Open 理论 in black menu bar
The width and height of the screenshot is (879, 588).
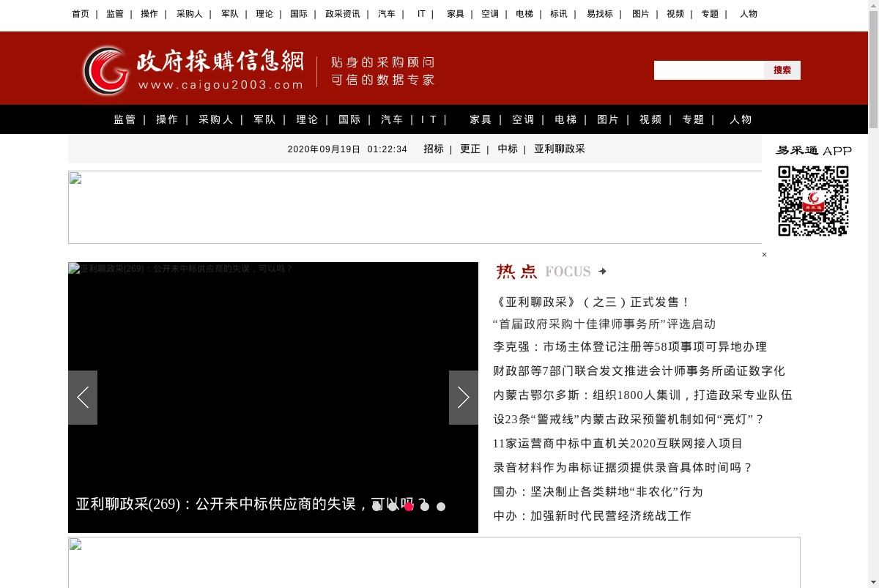click(x=308, y=119)
